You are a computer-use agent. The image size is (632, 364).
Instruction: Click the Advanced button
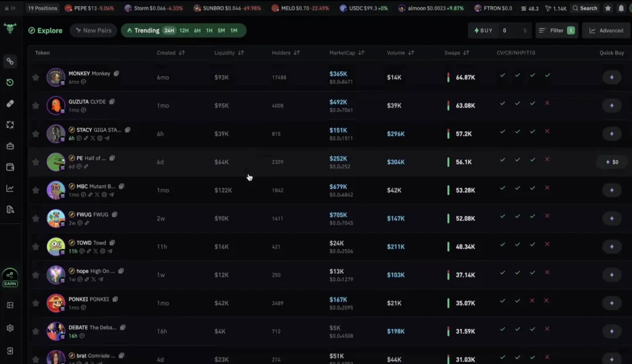click(605, 30)
